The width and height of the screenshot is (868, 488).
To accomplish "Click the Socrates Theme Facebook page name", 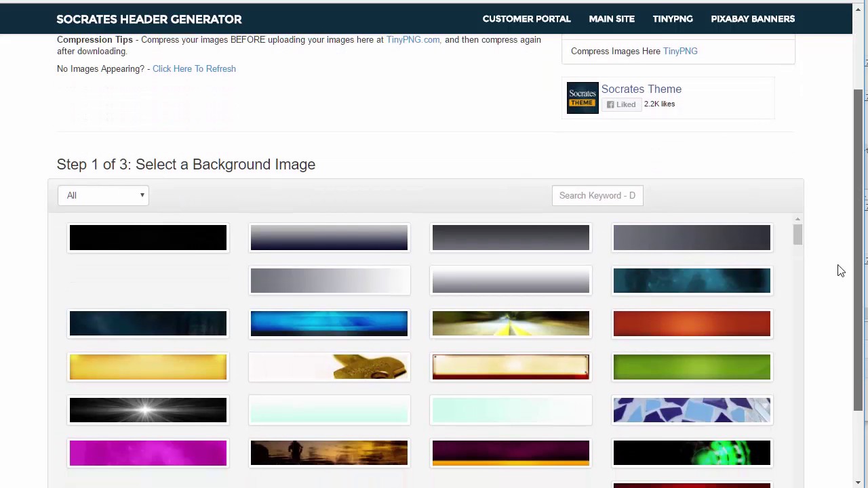I will pyautogui.click(x=641, y=89).
